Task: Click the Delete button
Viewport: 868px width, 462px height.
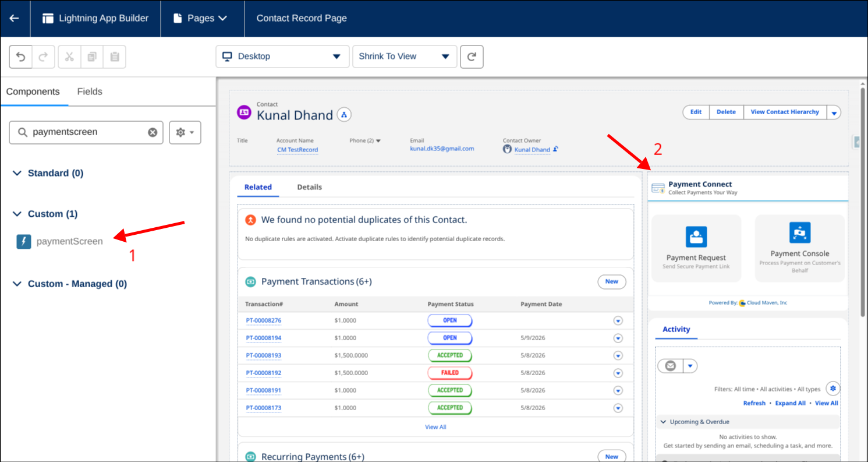Action: pyautogui.click(x=726, y=112)
